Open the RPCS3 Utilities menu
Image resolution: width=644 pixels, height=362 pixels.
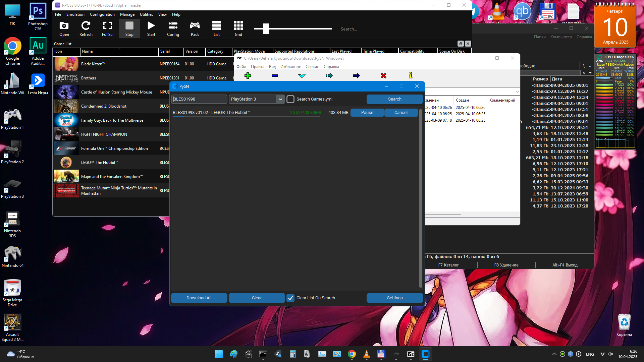tap(146, 14)
